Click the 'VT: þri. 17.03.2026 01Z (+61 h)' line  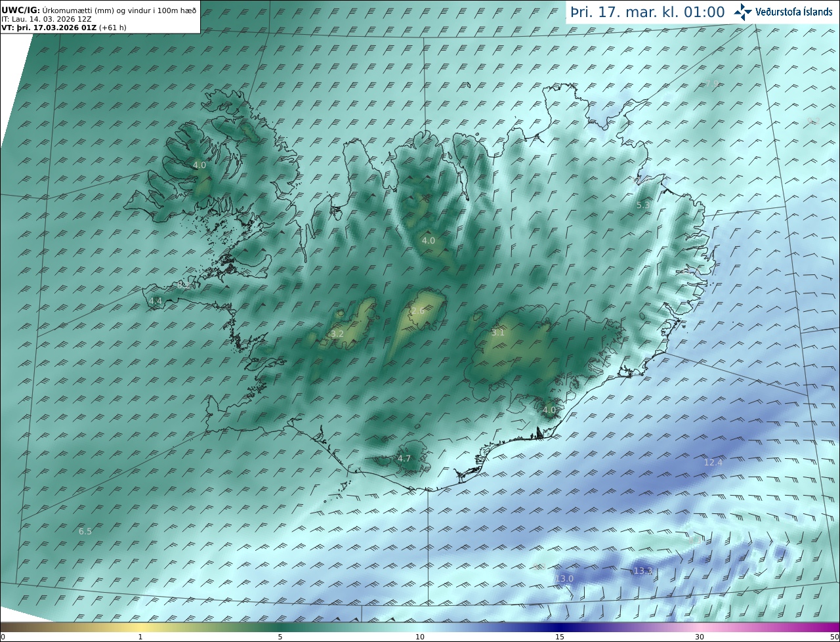[62, 28]
